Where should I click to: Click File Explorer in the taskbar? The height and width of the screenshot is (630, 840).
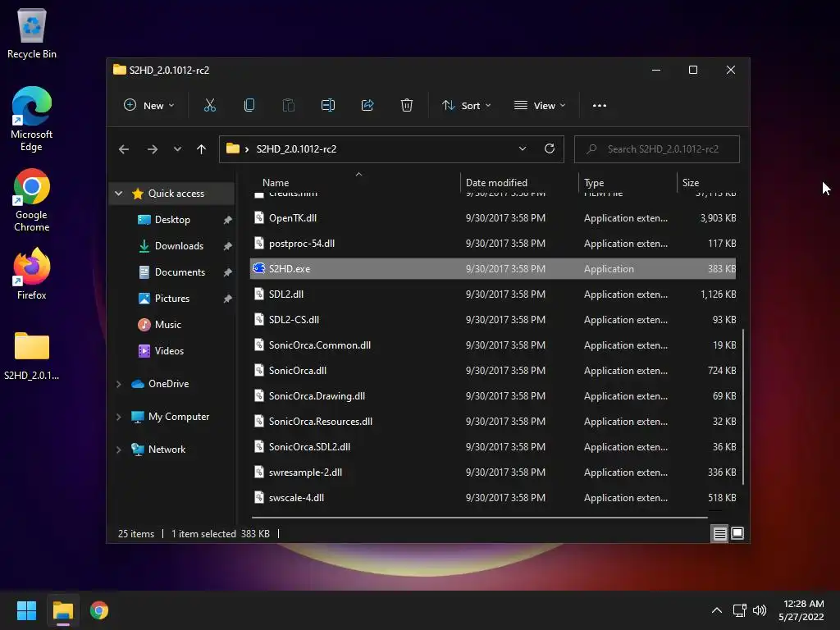[x=63, y=610]
